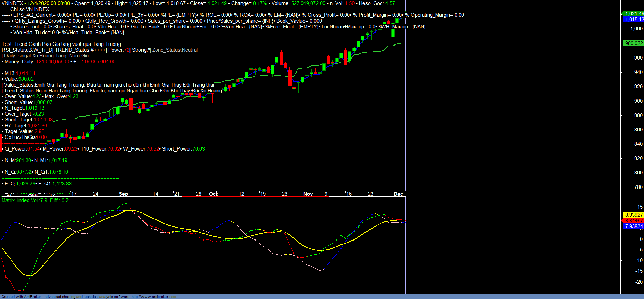Click the yellow 8.93927 indicator value label
Image resolution: width=644 pixels, height=299 pixels.
click(x=633, y=215)
